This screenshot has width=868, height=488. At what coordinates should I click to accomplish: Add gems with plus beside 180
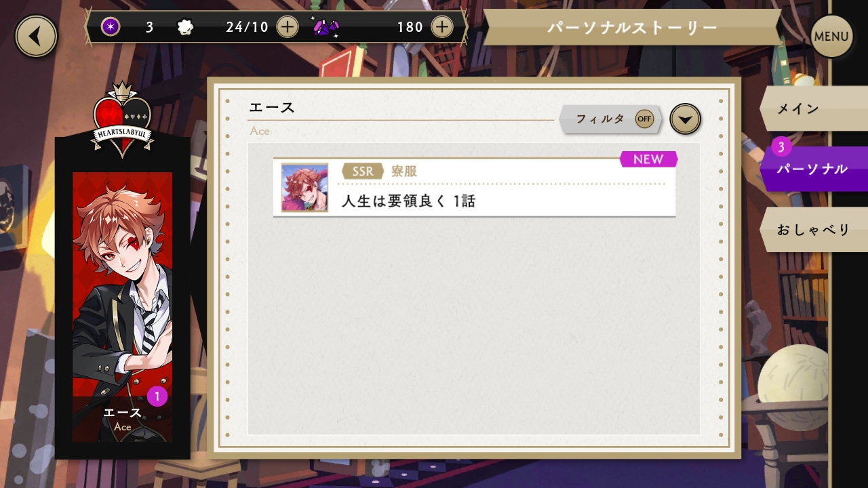pyautogui.click(x=442, y=27)
